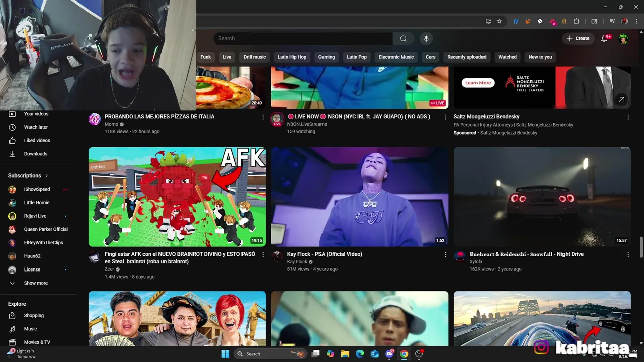Click the Windows taskbar search box
644x362 pixels.
pyautogui.click(x=272, y=354)
